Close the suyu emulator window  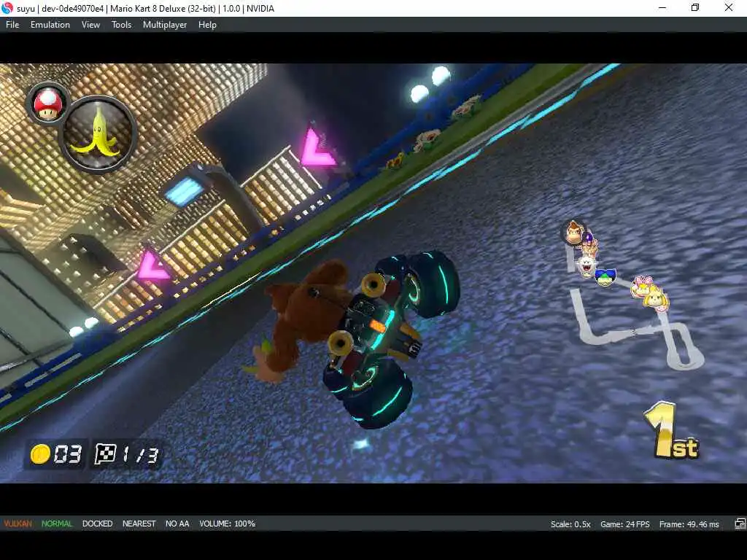point(729,7)
